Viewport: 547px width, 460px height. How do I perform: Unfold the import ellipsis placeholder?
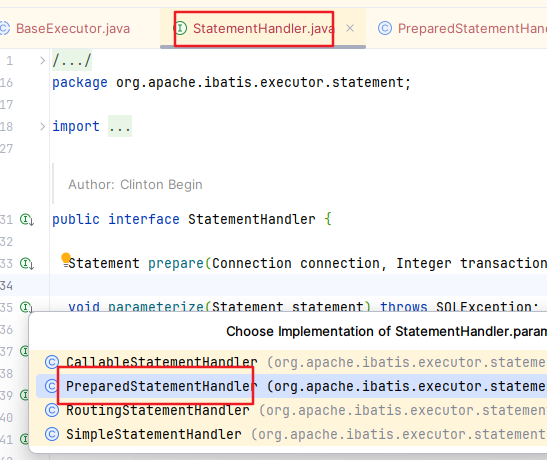click(x=120, y=126)
